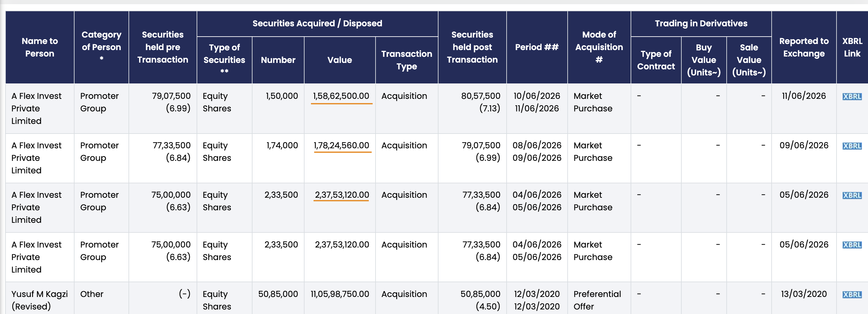Select the XBRL Link column header
Screen dimensions: 868x314
point(852,47)
